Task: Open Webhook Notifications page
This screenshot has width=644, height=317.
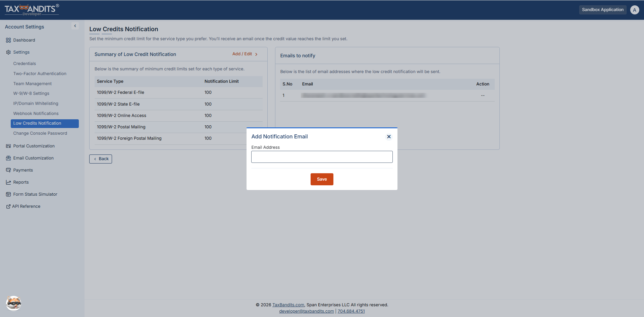Action: pyautogui.click(x=36, y=114)
